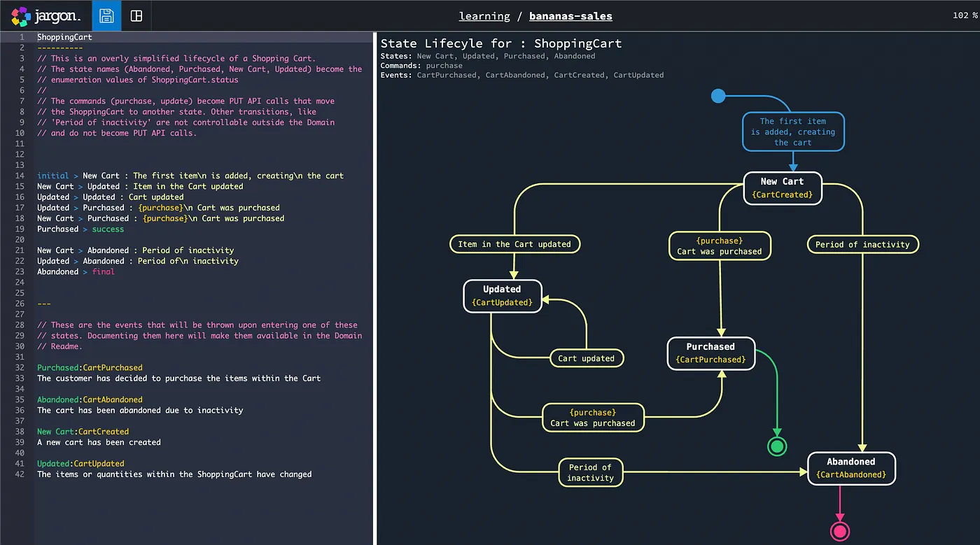Click the Cart updated transition label

tap(587, 358)
